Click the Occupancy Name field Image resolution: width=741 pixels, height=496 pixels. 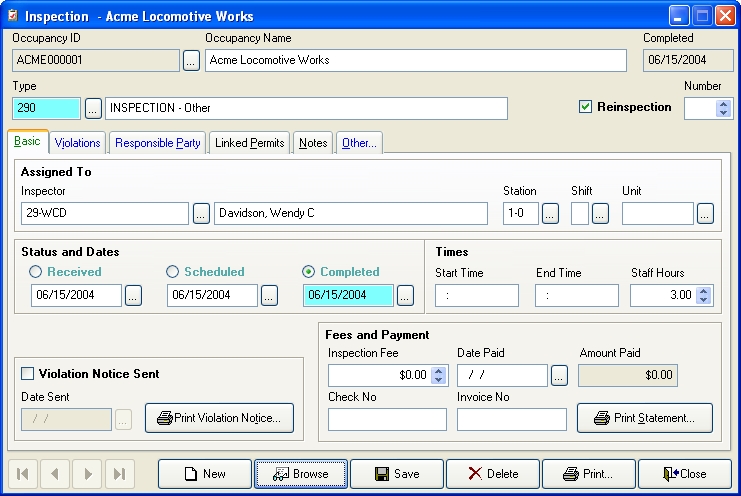click(x=416, y=60)
